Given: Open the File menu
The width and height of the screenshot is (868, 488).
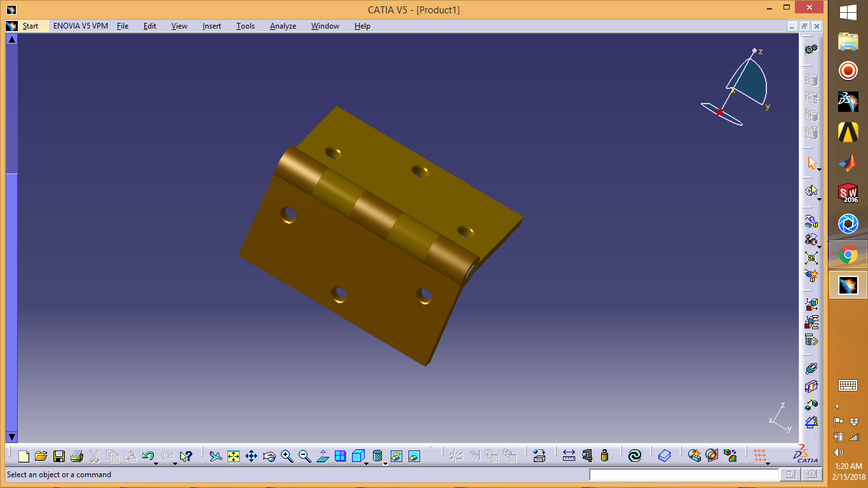Looking at the screenshot, I should click(123, 26).
